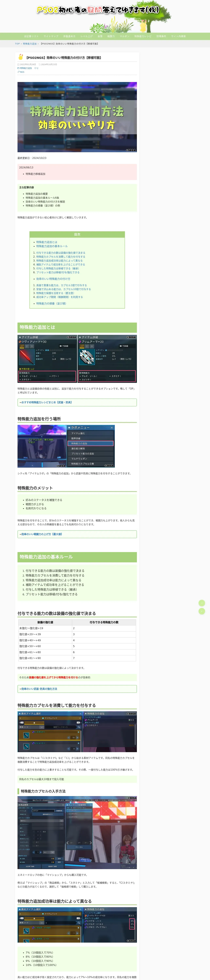Click the item lab location screenshot
Screen dimensions: 210x980
tap(42, 446)
